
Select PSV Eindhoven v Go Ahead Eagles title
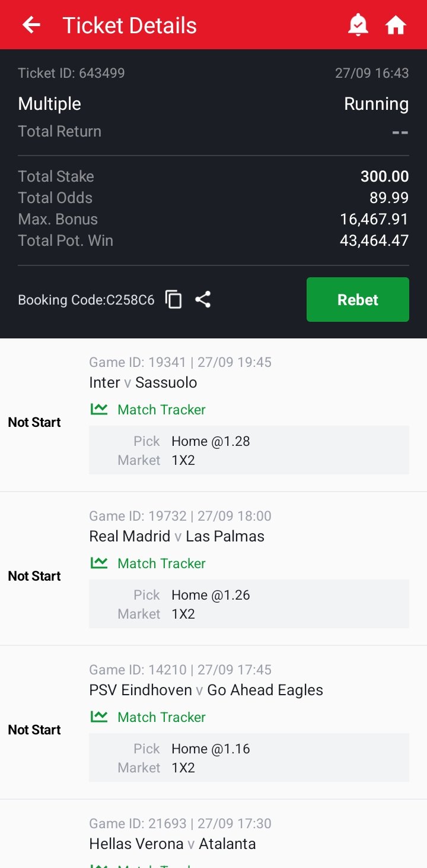(x=206, y=690)
